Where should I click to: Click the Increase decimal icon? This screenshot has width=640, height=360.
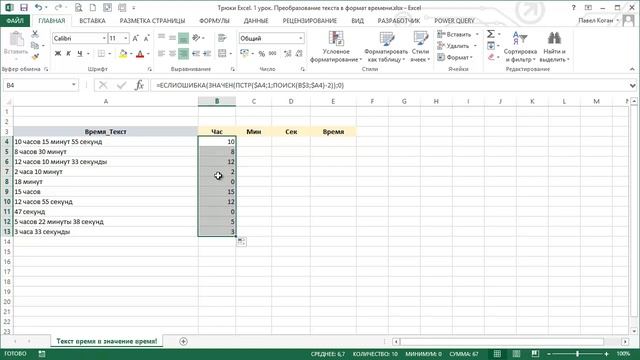click(288, 54)
